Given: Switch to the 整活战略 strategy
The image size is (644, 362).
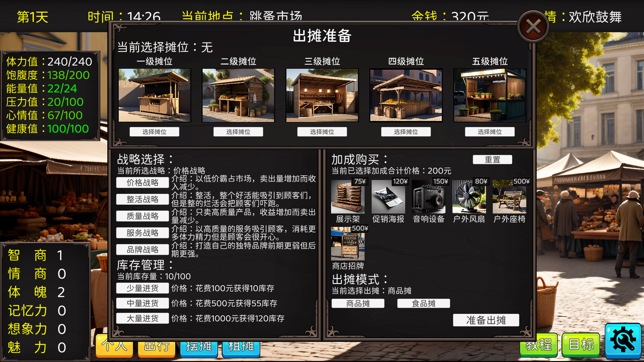Looking at the screenshot, I should coord(142,199).
